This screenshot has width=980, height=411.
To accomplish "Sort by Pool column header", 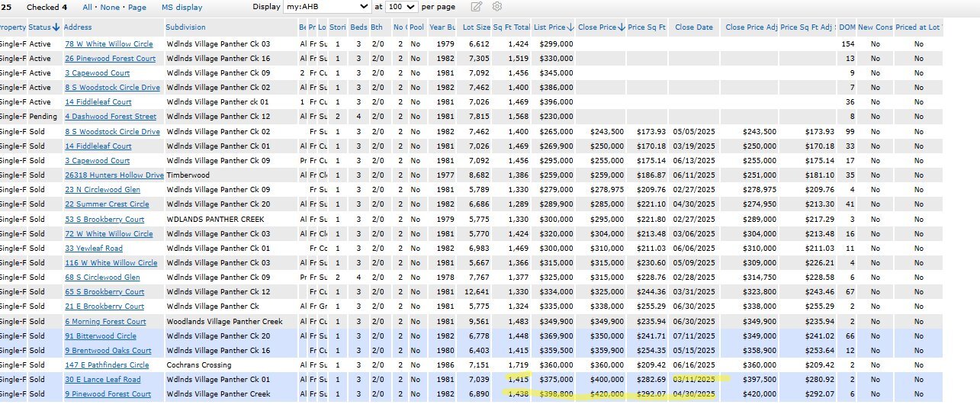I will click(417, 27).
